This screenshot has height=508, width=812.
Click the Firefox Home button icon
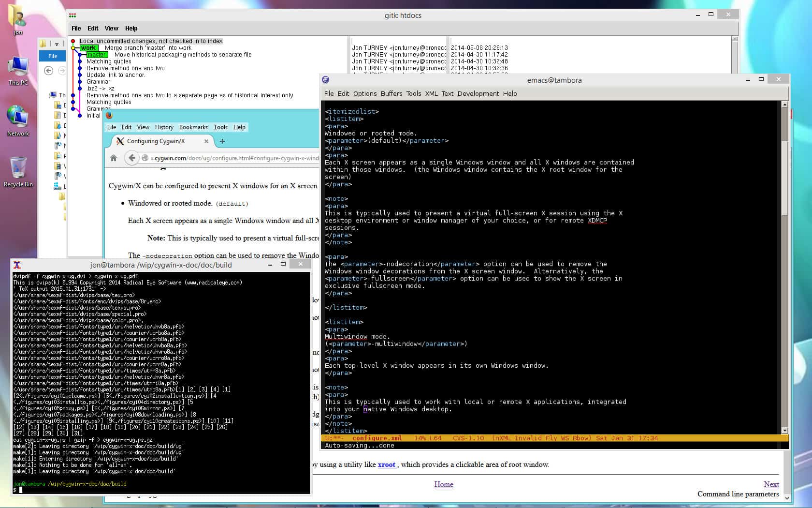tap(114, 158)
